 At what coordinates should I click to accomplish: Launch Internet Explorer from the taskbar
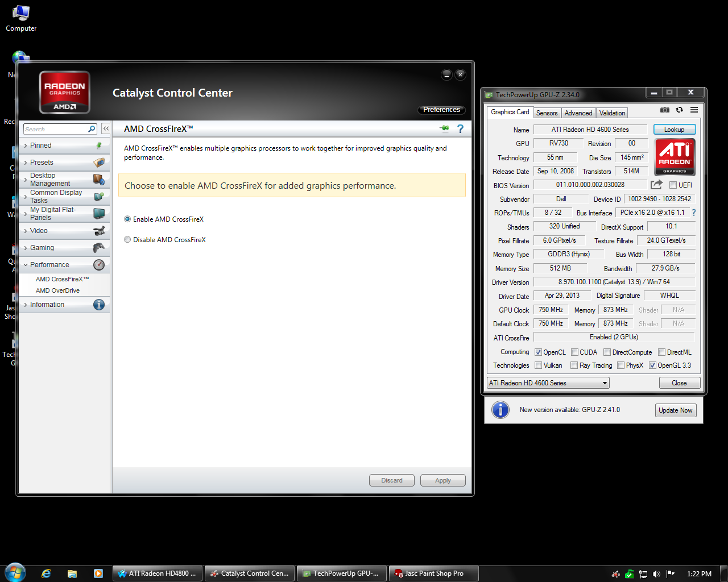pos(46,573)
